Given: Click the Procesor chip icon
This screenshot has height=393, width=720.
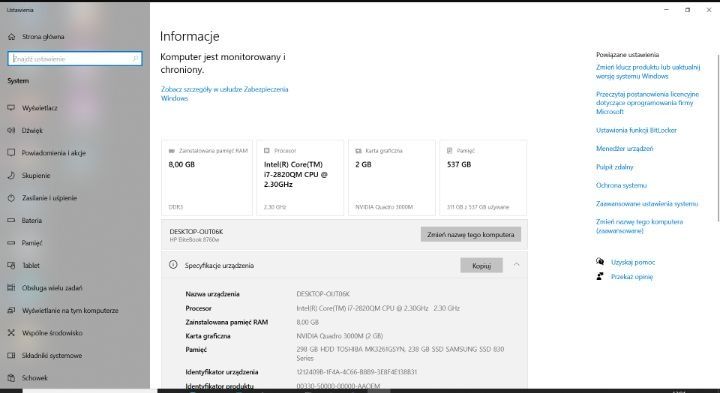Looking at the screenshot, I should 267,151.
